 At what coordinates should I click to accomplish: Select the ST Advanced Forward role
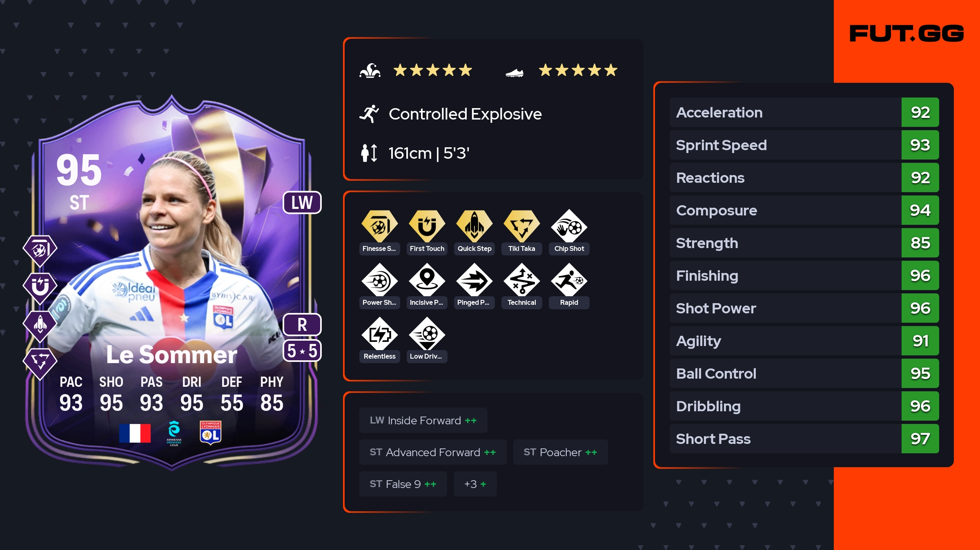click(433, 452)
